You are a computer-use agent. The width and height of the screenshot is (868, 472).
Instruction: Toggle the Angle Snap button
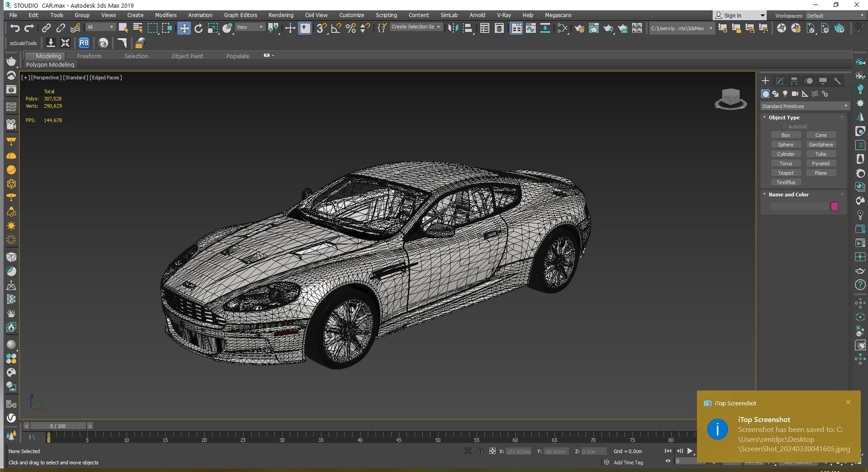click(336, 28)
